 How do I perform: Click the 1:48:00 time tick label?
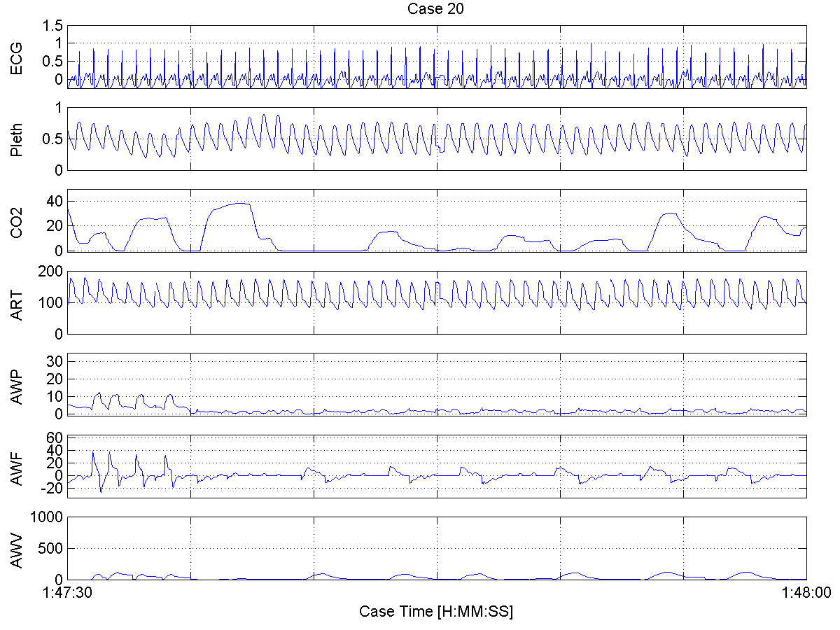[x=806, y=593]
